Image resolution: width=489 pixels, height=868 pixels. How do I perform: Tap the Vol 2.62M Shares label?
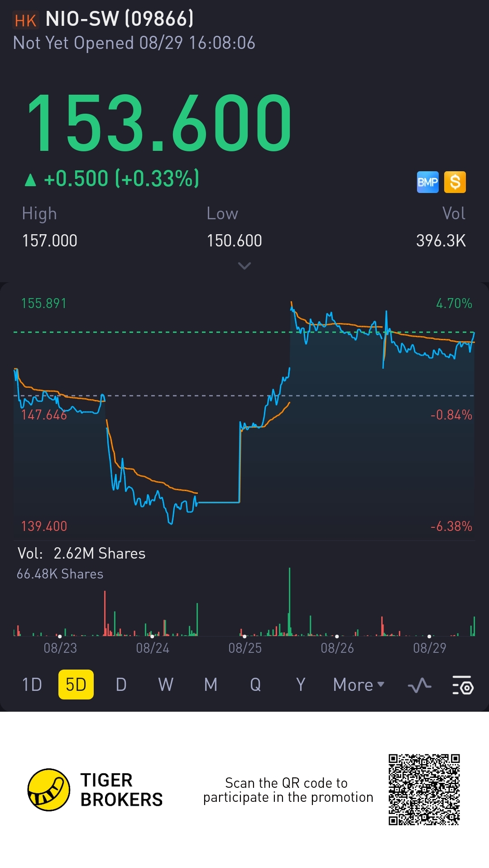coord(81,554)
